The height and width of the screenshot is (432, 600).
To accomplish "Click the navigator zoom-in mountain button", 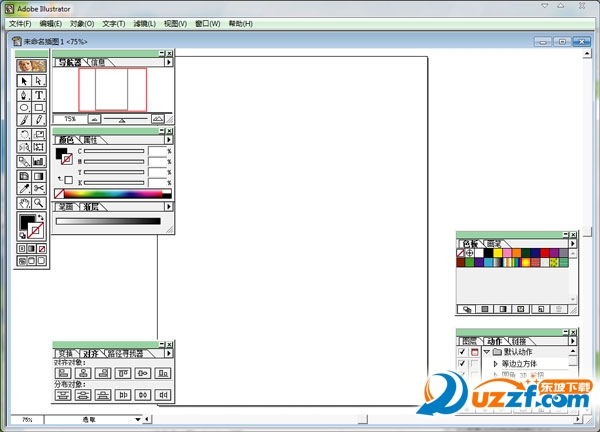I will click(x=157, y=119).
